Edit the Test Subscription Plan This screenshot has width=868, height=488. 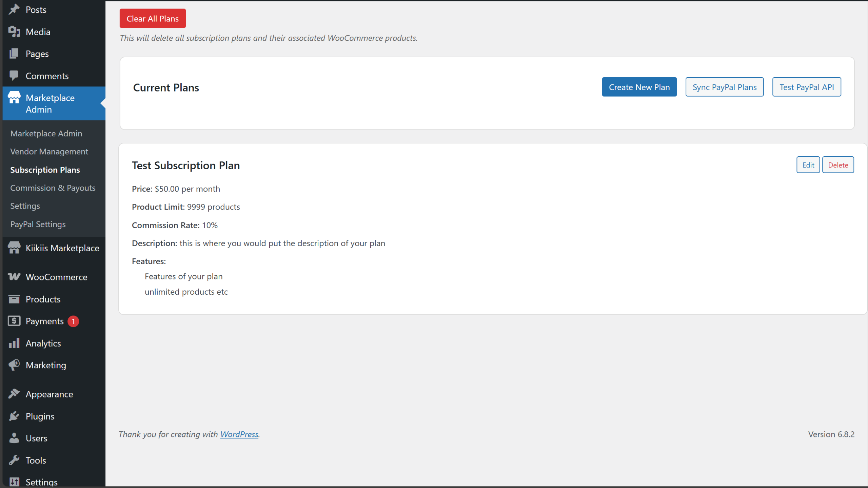coord(808,165)
